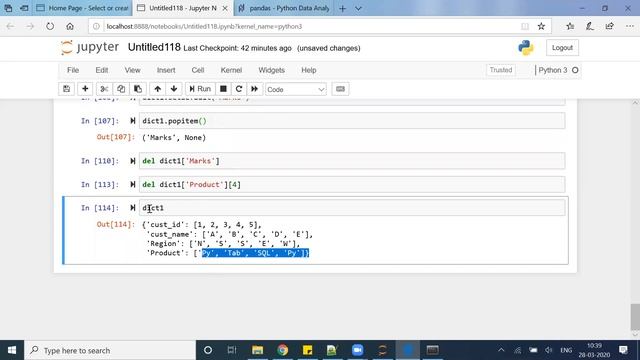Restart and run all with the fast-forward icon
The height and width of the screenshot is (360, 640).
[x=254, y=89]
